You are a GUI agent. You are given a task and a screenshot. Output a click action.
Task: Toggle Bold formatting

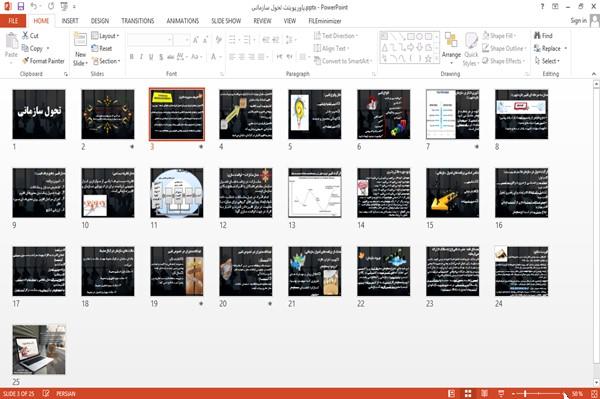132,57
